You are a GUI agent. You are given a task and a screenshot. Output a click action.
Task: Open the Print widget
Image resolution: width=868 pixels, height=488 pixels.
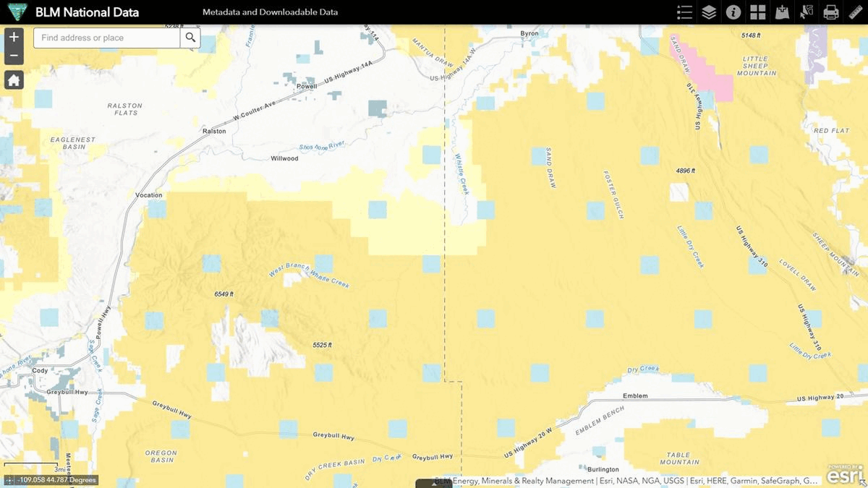coord(831,12)
